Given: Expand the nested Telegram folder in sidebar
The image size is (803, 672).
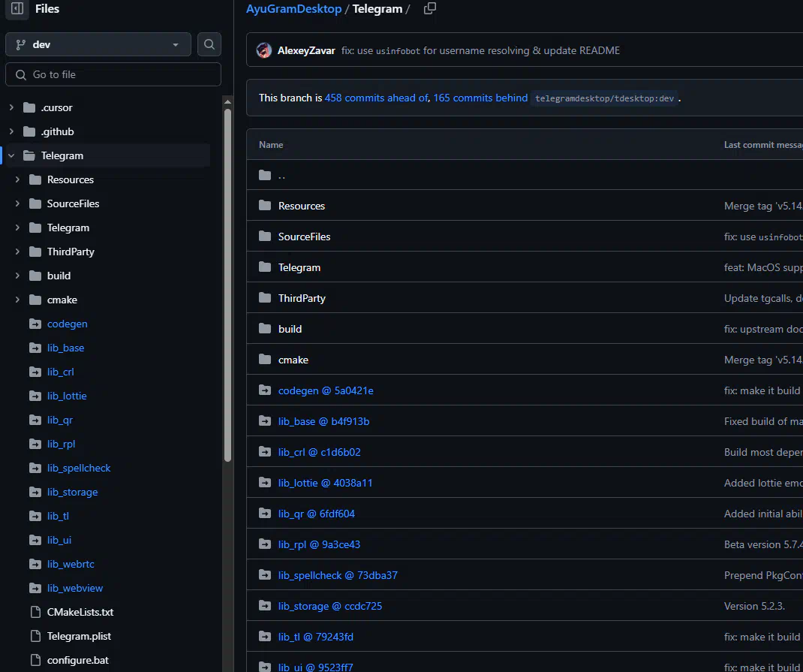Looking at the screenshot, I should [17, 228].
